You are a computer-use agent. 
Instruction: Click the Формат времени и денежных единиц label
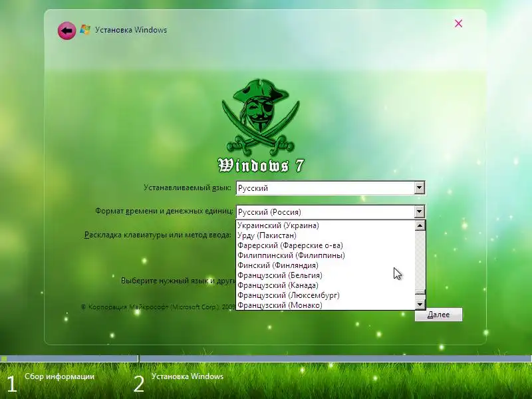pyautogui.click(x=164, y=211)
